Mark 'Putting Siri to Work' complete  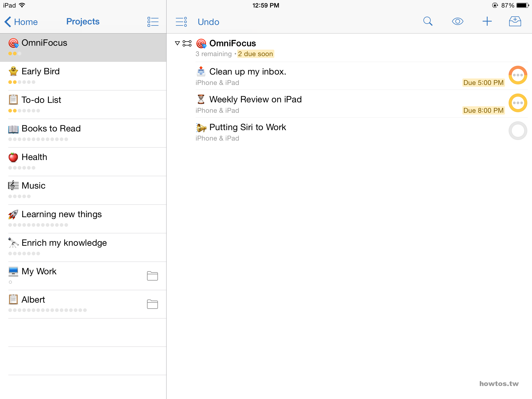518,131
